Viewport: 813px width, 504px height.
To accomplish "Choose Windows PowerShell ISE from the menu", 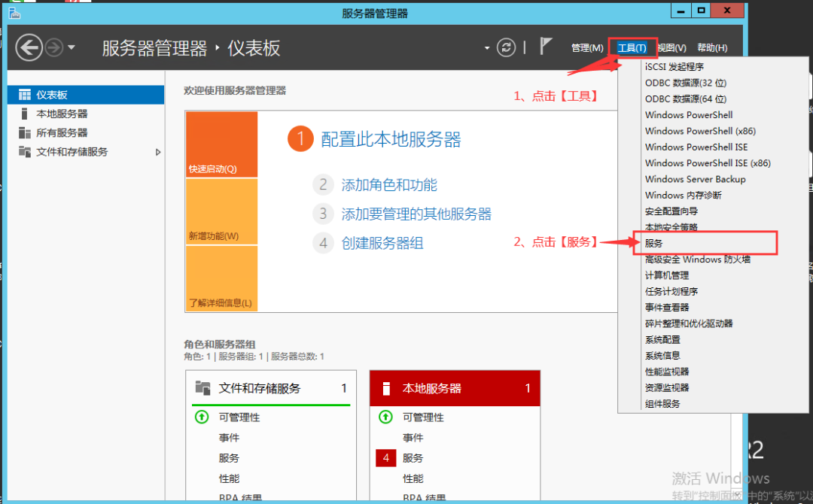I will [696, 147].
